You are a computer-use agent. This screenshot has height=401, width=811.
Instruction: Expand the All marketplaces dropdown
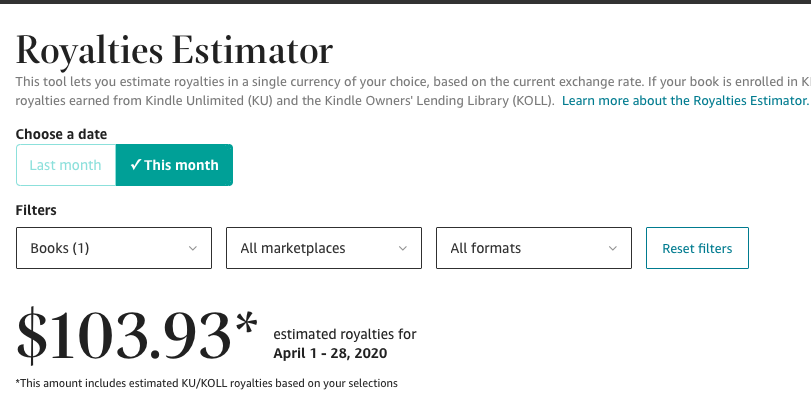click(x=324, y=248)
